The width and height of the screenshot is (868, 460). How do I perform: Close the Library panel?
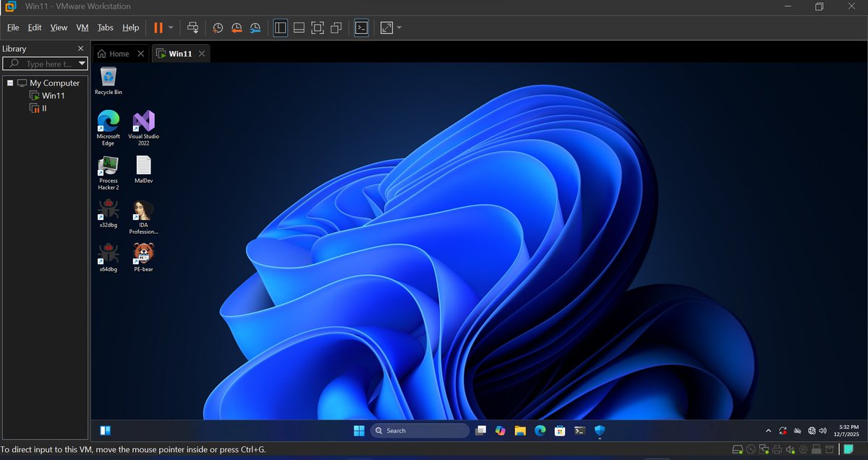81,48
